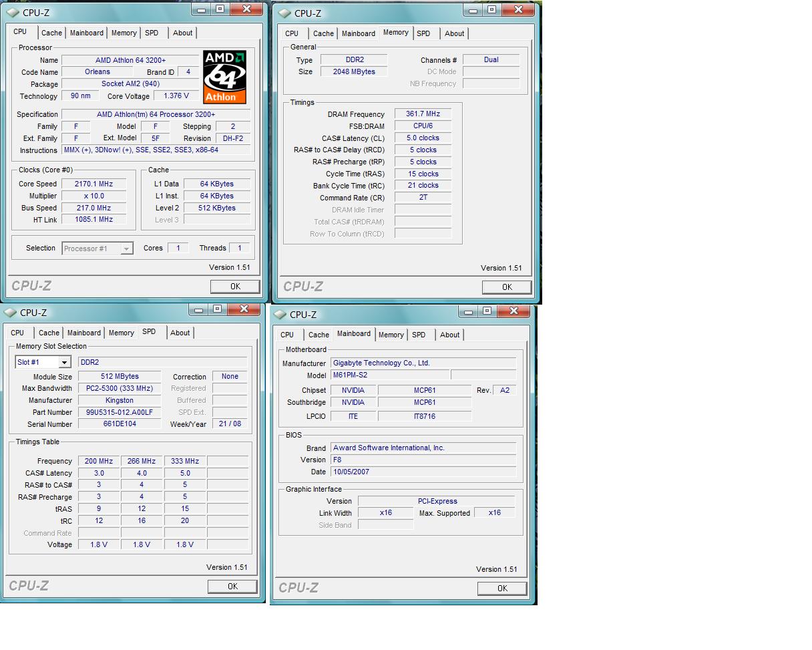
Task: Click the 1085.1 MHz HT Link value
Action: 93,219
